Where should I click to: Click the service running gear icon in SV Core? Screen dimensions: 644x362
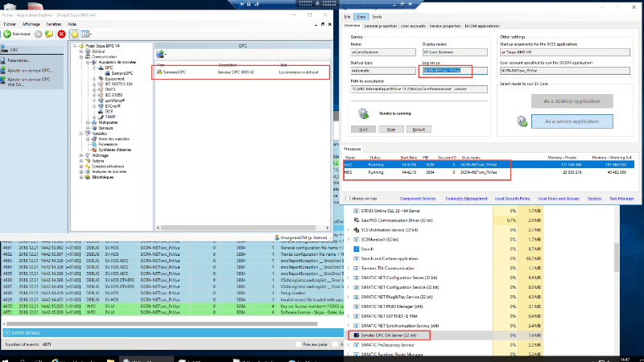[363, 113]
